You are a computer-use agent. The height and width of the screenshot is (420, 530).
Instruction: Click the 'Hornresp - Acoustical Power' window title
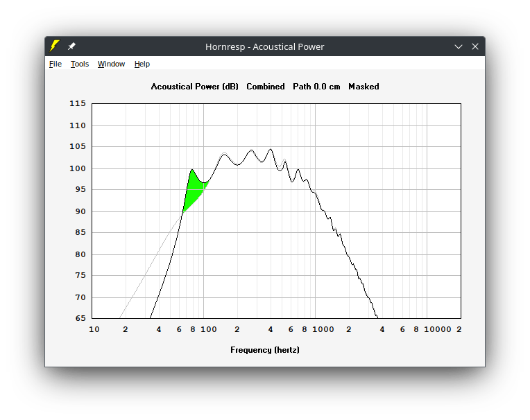point(265,46)
